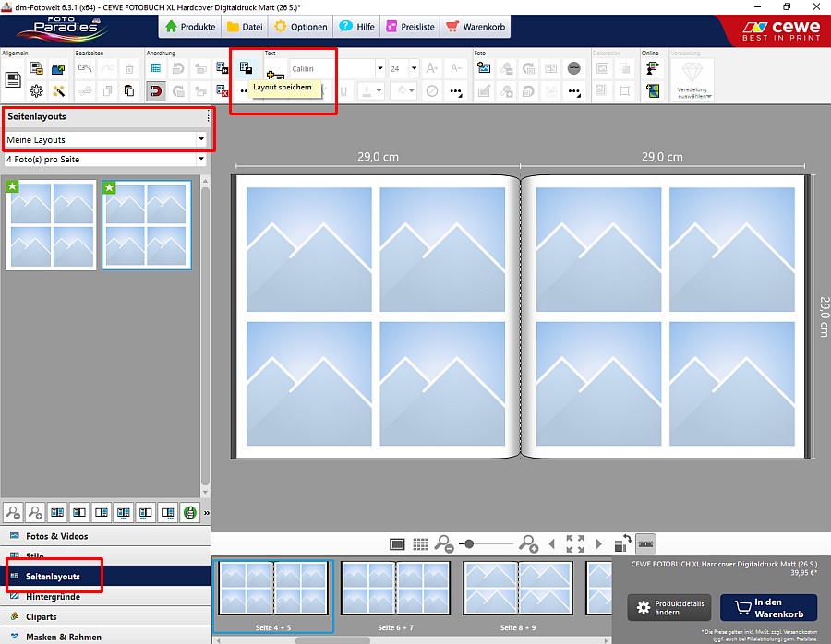This screenshot has width=831, height=644.
Task: Open the settings gear in Allgemein group
Action: (x=37, y=90)
